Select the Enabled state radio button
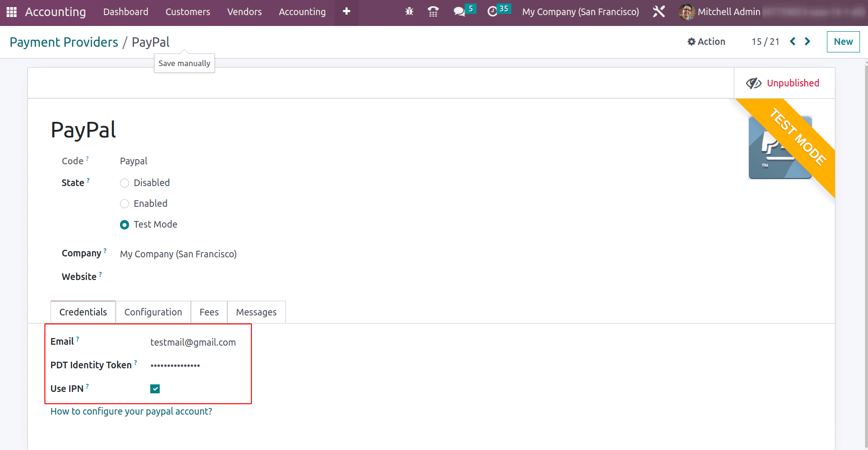Image resolution: width=868 pixels, height=450 pixels. (124, 204)
